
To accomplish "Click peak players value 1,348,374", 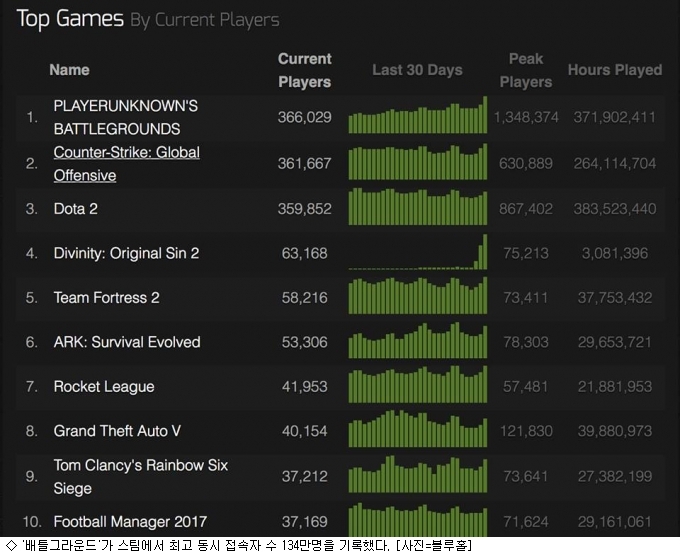I will (526, 117).
